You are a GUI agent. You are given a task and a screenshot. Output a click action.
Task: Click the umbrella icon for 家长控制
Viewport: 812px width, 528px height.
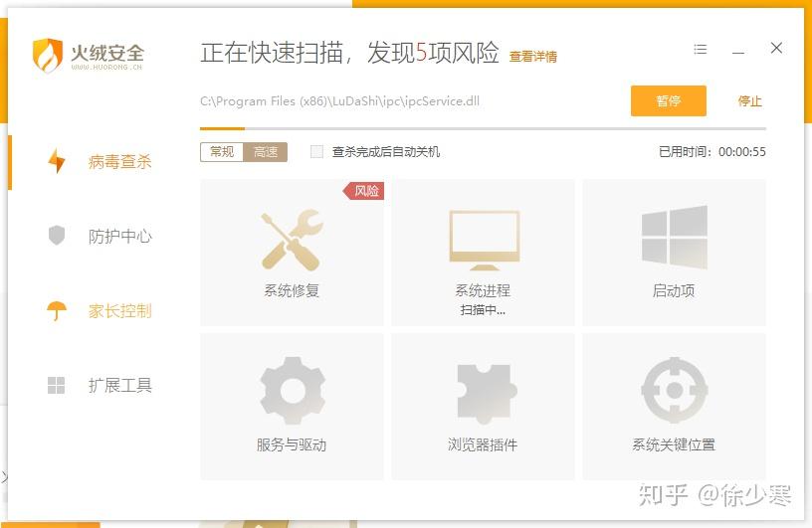[x=57, y=310]
